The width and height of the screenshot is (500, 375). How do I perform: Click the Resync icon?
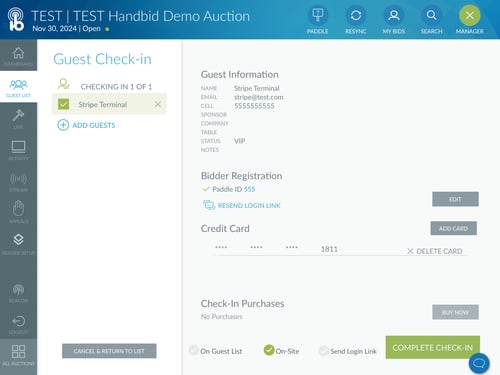click(x=356, y=16)
